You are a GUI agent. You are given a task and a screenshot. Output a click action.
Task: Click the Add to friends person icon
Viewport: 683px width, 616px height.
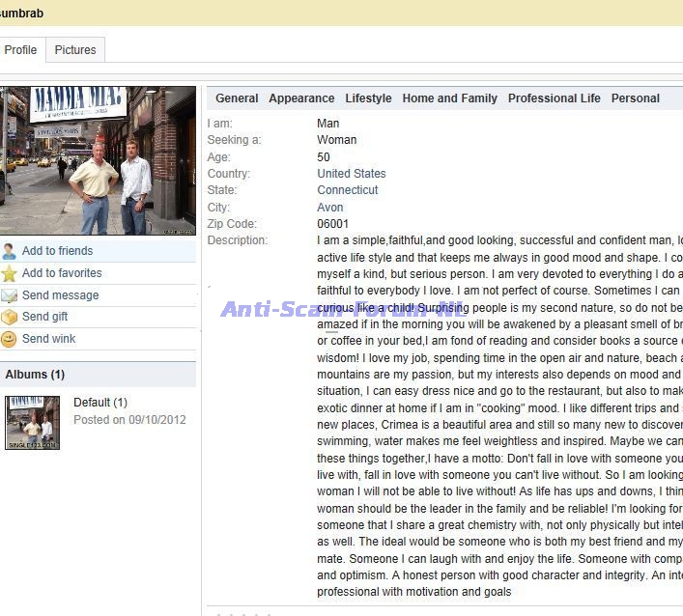[10, 251]
